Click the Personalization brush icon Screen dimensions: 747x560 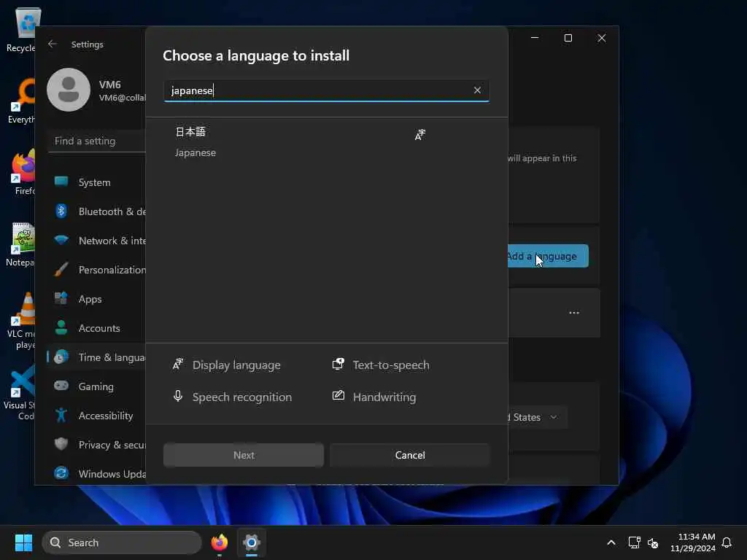pyautogui.click(x=61, y=269)
